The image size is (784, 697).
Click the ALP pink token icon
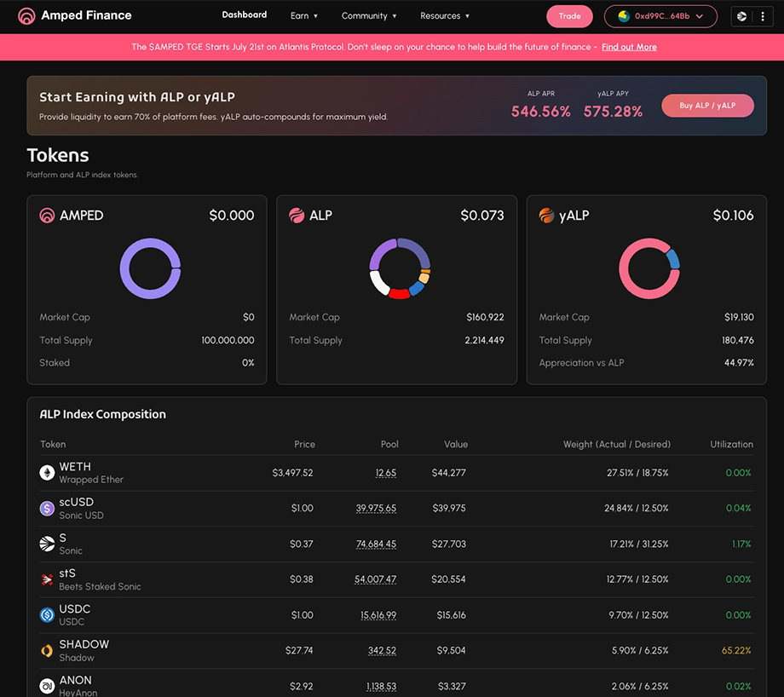pos(297,216)
